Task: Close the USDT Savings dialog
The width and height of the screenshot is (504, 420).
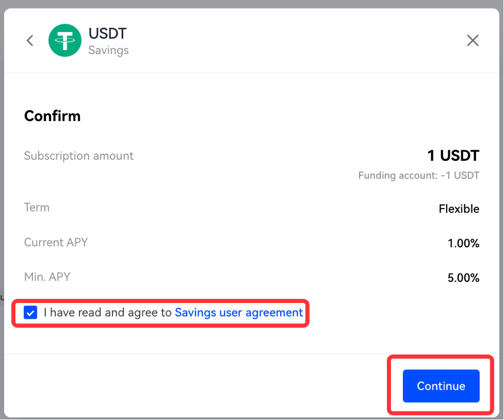Action: (473, 40)
